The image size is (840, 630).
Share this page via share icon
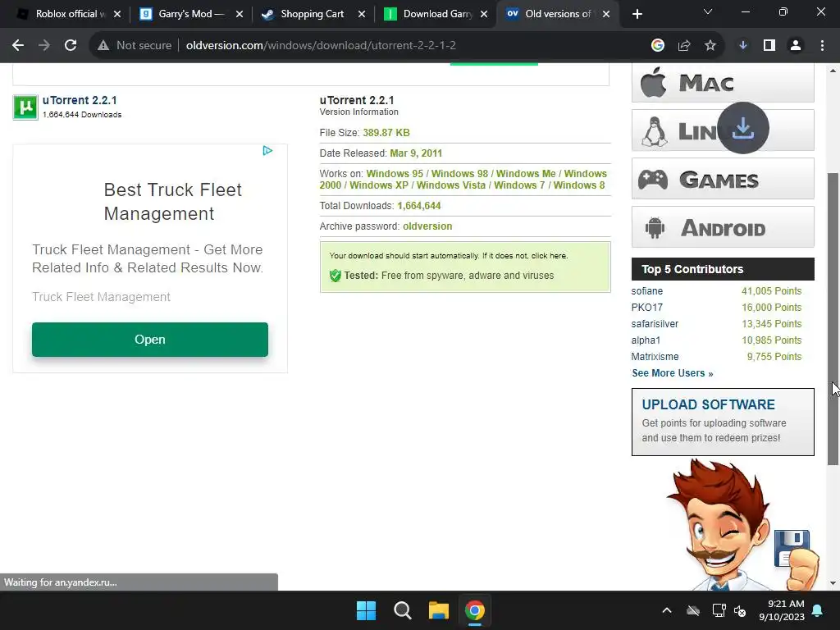pos(684,46)
